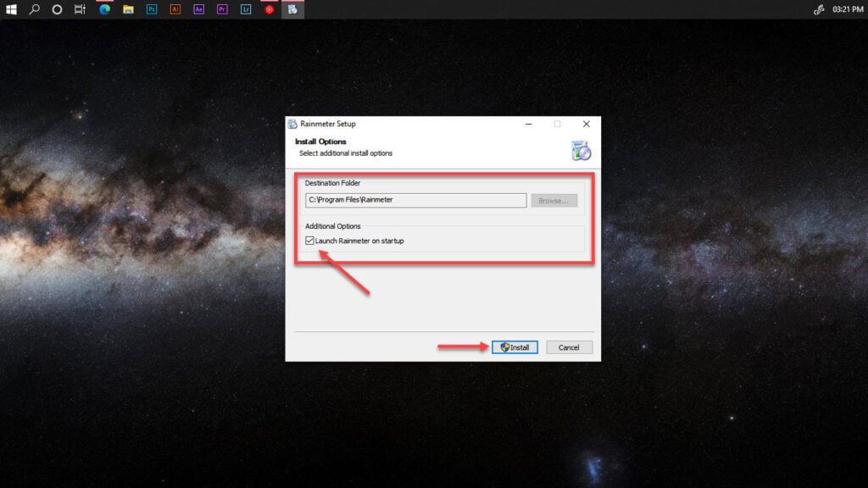Close the Rainmeter Setup dialog
The height and width of the screenshot is (488, 868).
coord(587,124)
